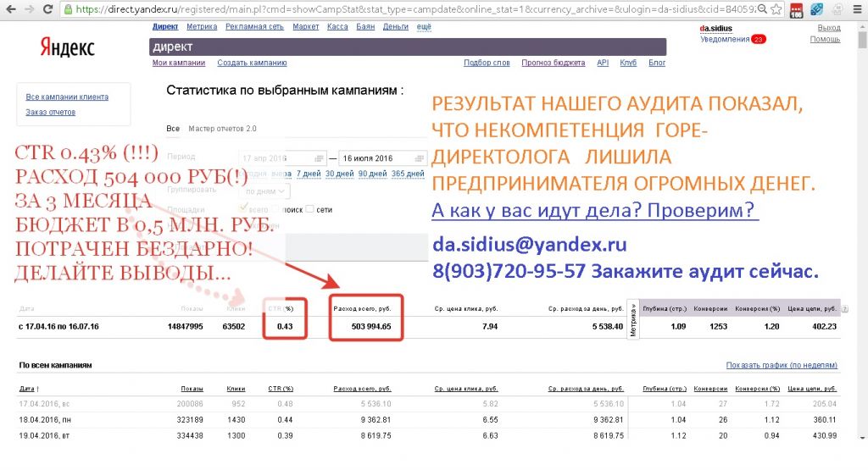This screenshot has width=868, height=470.
Task: Click in the директ search field
Action: point(407,47)
